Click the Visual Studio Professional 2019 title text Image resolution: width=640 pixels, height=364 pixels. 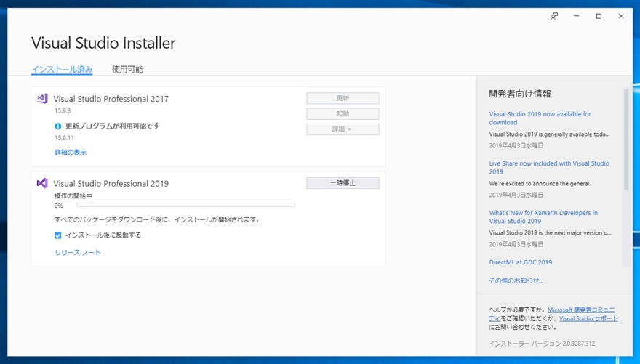click(x=111, y=183)
